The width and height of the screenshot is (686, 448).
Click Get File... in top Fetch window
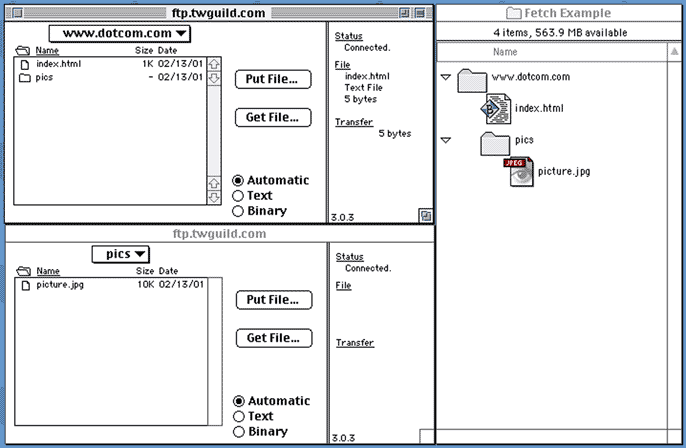(x=273, y=117)
